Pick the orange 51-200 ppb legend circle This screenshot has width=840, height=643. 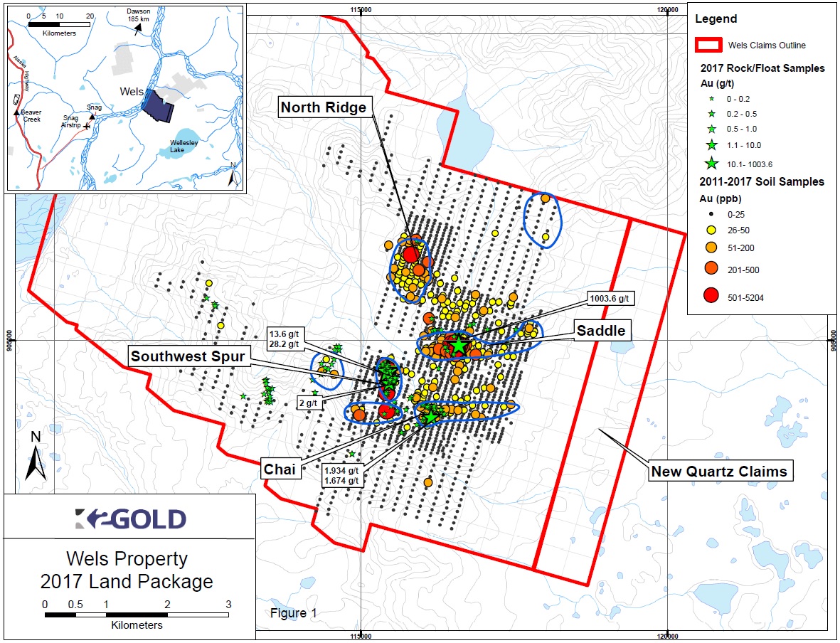712,248
